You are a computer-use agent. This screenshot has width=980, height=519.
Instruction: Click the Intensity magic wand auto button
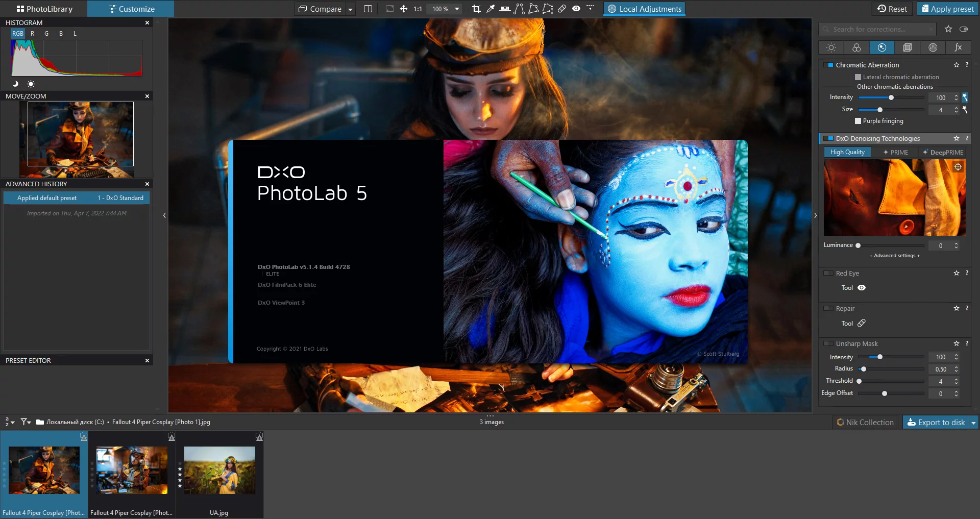coord(965,97)
